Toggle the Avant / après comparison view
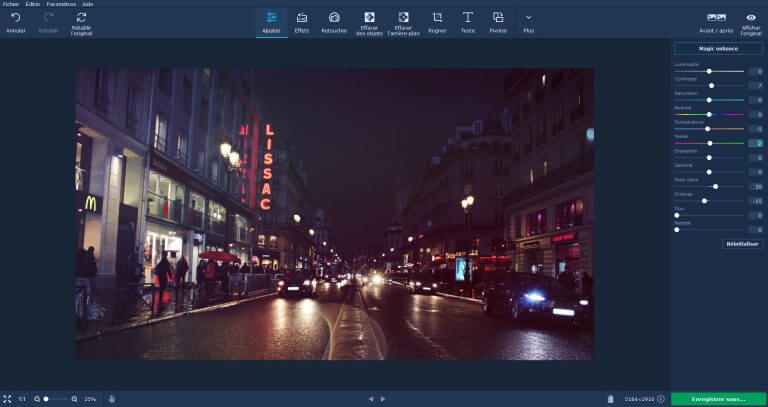The width and height of the screenshot is (768, 407). 716,23
